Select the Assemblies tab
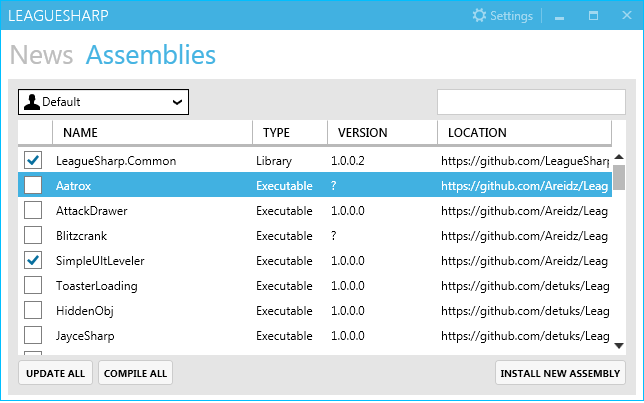644x403 pixels. click(x=151, y=55)
